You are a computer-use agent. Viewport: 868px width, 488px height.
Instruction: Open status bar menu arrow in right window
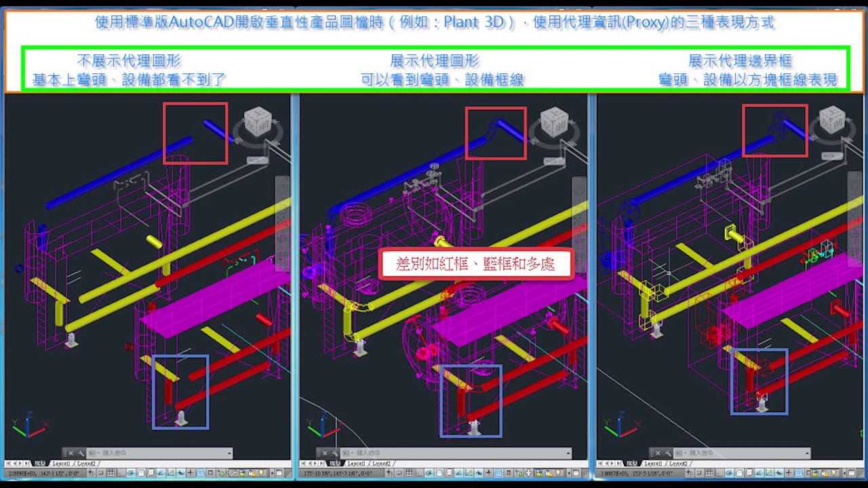tap(844, 472)
